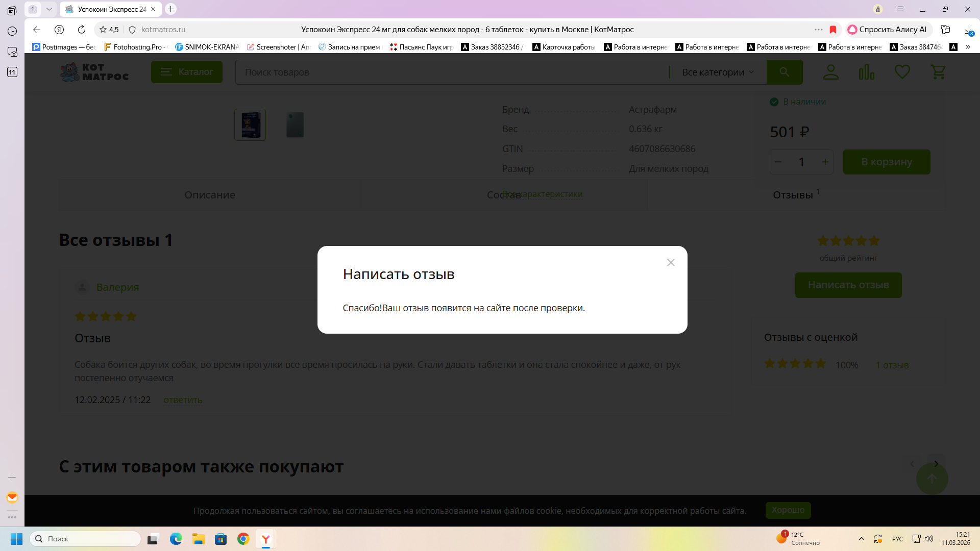Select the second product thumbnail
The width and height of the screenshot is (980, 551).
[295, 124]
